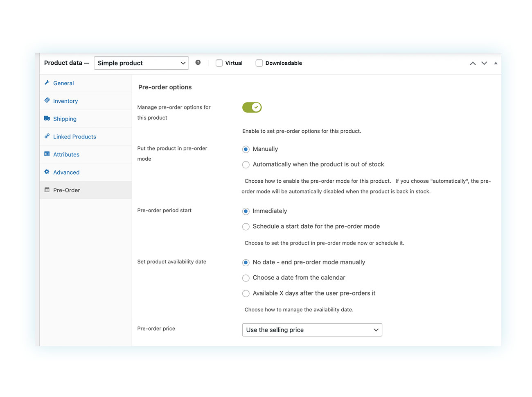Click the calendar icon beside Pre-Order

(47, 190)
